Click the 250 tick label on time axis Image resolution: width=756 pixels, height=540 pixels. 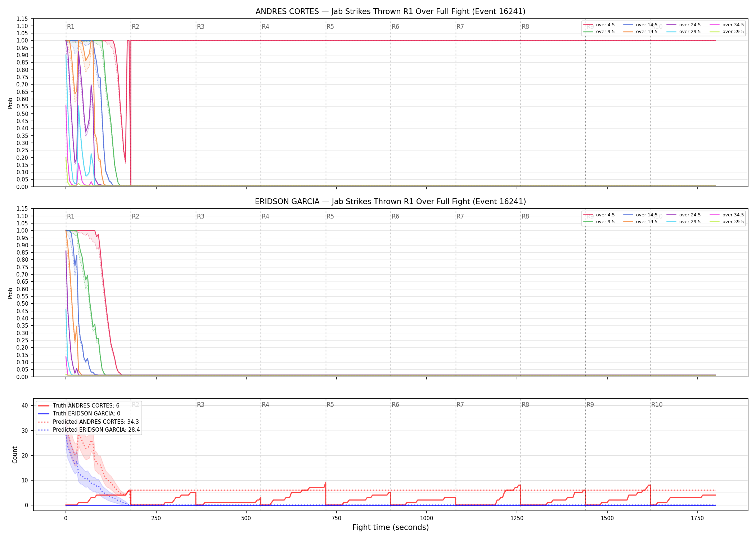pyautogui.click(x=156, y=518)
